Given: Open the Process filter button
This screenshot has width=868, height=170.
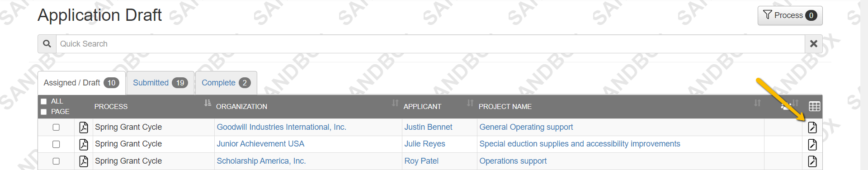Looking at the screenshot, I should point(790,15).
